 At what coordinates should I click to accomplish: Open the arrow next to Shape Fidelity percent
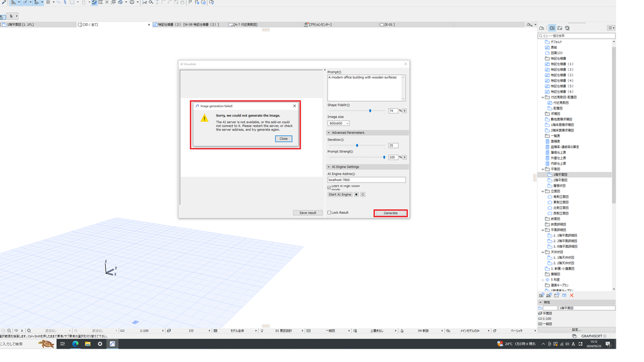tap(405, 111)
